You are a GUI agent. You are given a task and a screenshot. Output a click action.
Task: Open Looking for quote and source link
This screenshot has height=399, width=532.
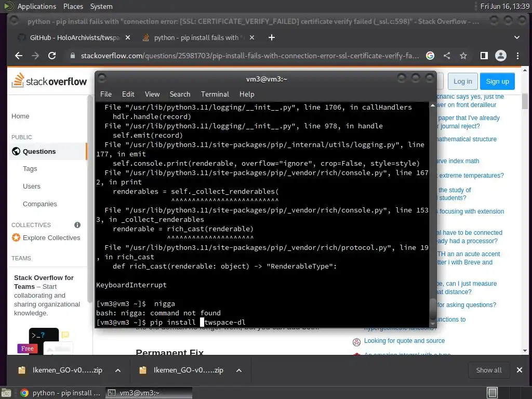[404, 341]
